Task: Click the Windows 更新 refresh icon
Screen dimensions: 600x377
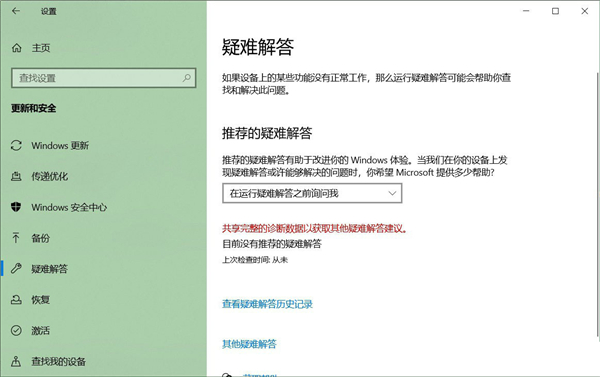Action: pyautogui.click(x=16, y=145)
